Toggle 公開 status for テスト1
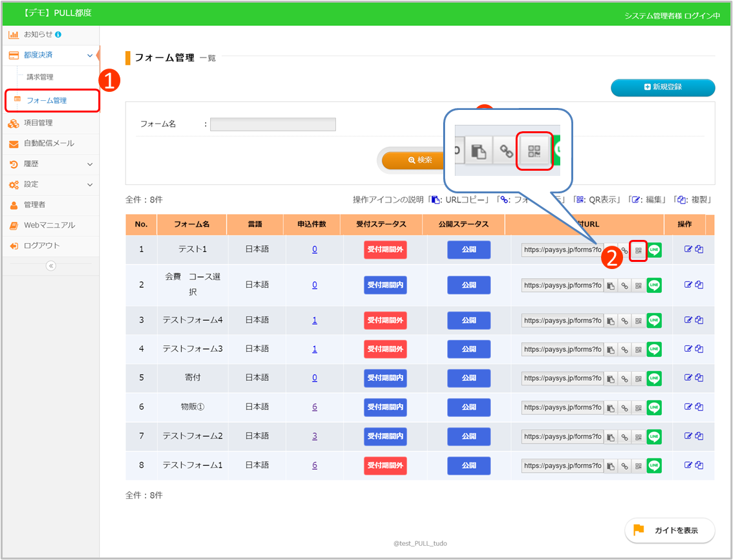Image resolution: width=733 pixels, height=560 pixels. (x=468, y=250)
